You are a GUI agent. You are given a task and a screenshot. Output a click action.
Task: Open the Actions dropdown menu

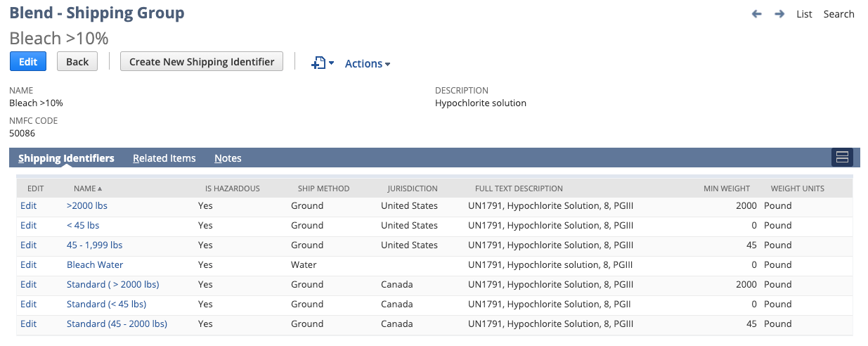pos(368,63)
